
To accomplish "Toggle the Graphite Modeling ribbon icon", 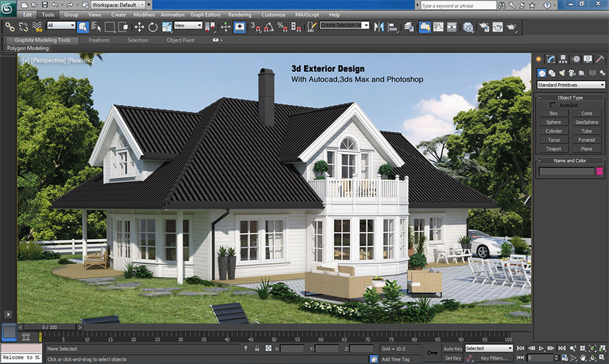I will 425,27.
